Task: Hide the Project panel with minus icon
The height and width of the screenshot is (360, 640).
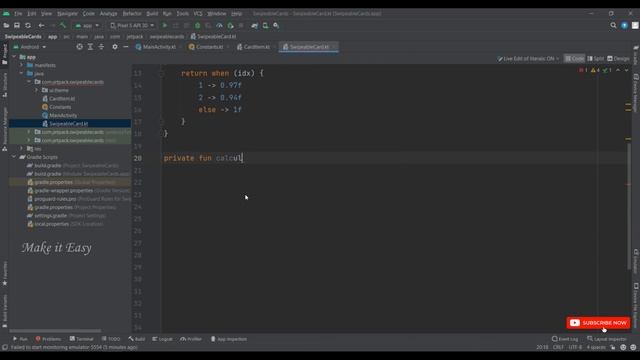Action: point(126,47)
